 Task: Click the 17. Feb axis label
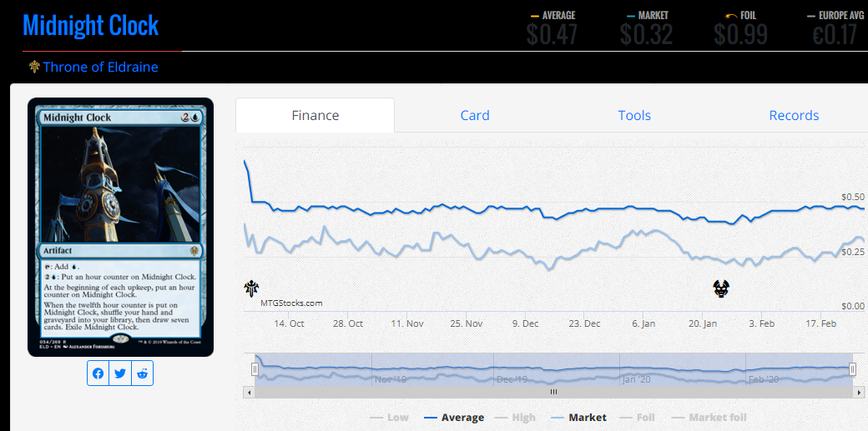[x=820, y=323]
